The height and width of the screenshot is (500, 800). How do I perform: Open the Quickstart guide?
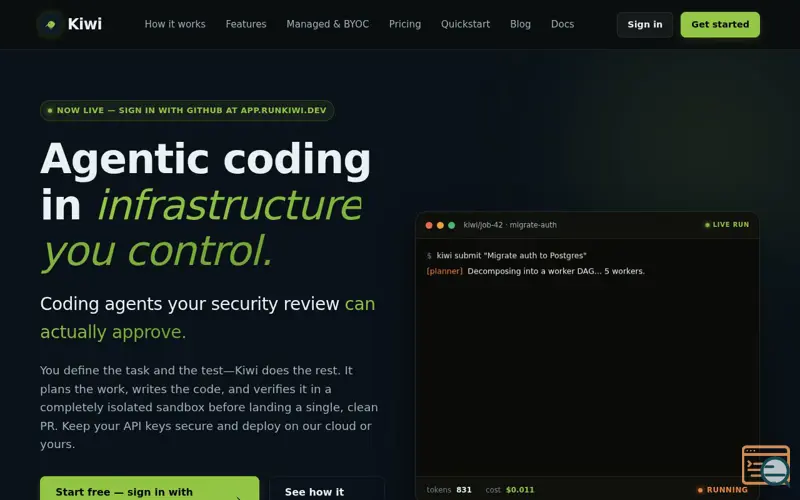(465, 24)
